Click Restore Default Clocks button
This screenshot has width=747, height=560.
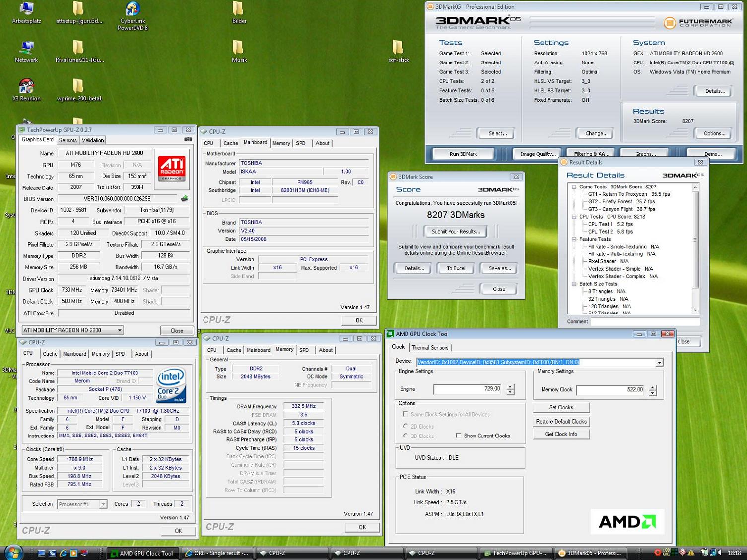(561, 421)
